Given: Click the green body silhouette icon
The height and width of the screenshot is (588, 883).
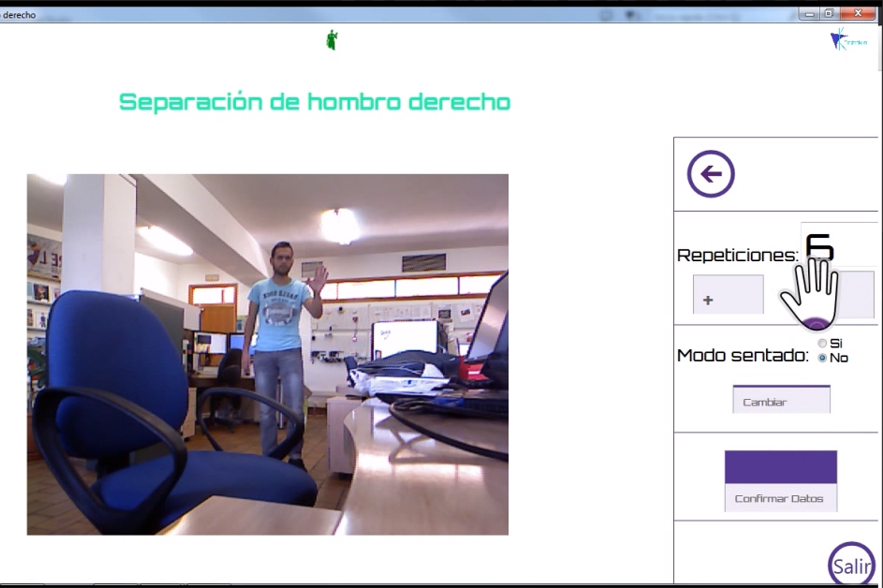Looking at the screenshot, I should [x=332, y=40].
